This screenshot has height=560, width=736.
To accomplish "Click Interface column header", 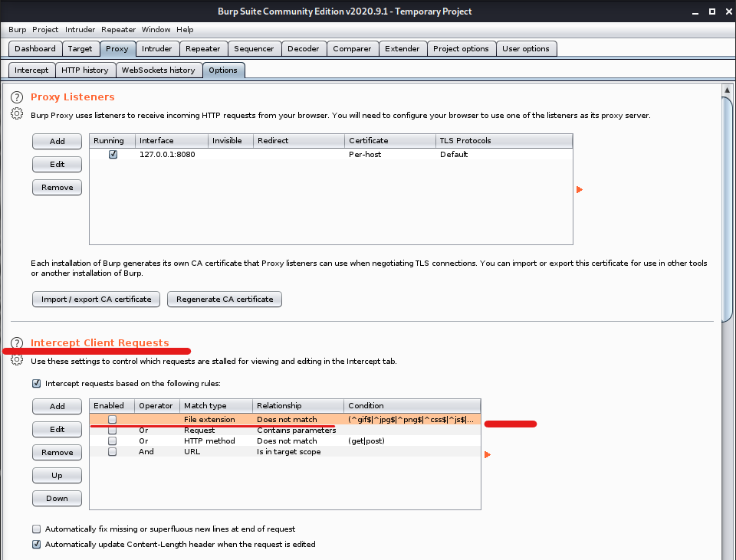I will point(172,141).
